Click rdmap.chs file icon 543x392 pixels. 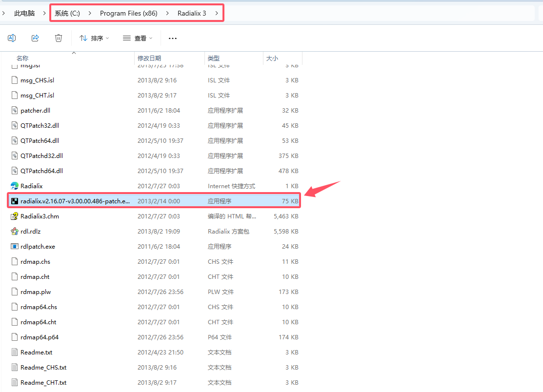tap(15, 261)
